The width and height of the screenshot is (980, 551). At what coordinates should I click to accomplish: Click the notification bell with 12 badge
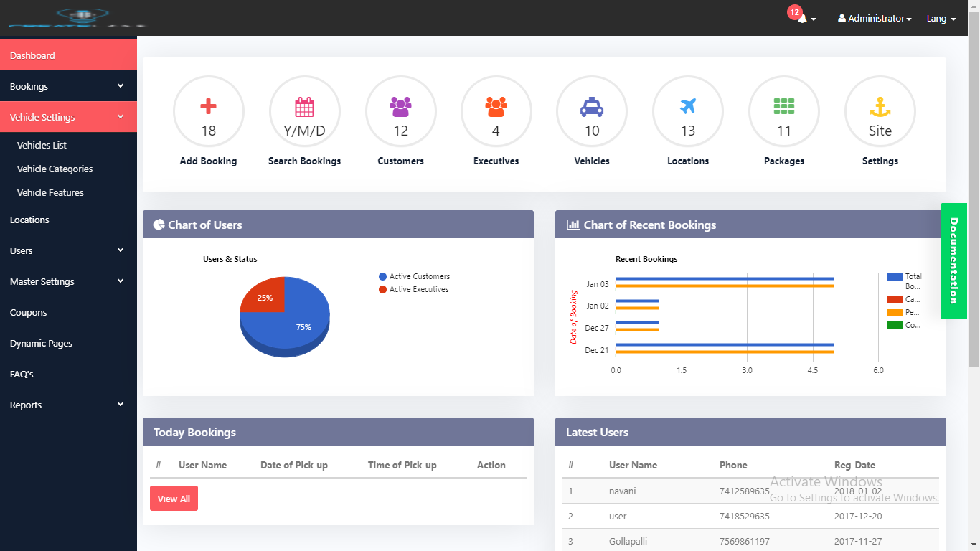(803, 19)
